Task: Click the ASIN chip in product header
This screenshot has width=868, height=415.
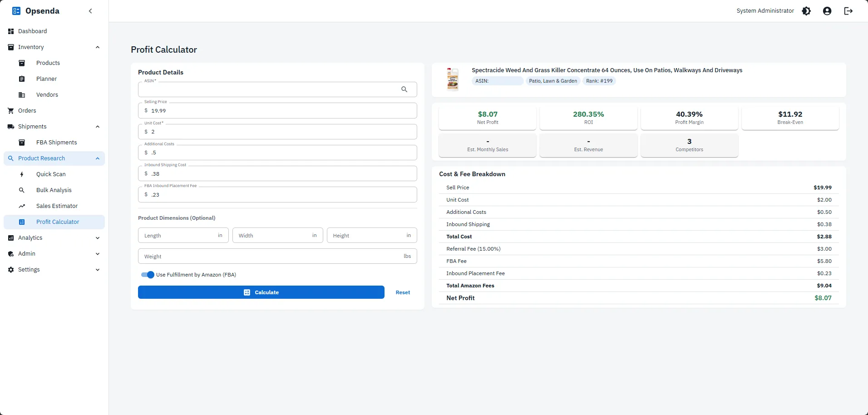Action: point(498,81)
